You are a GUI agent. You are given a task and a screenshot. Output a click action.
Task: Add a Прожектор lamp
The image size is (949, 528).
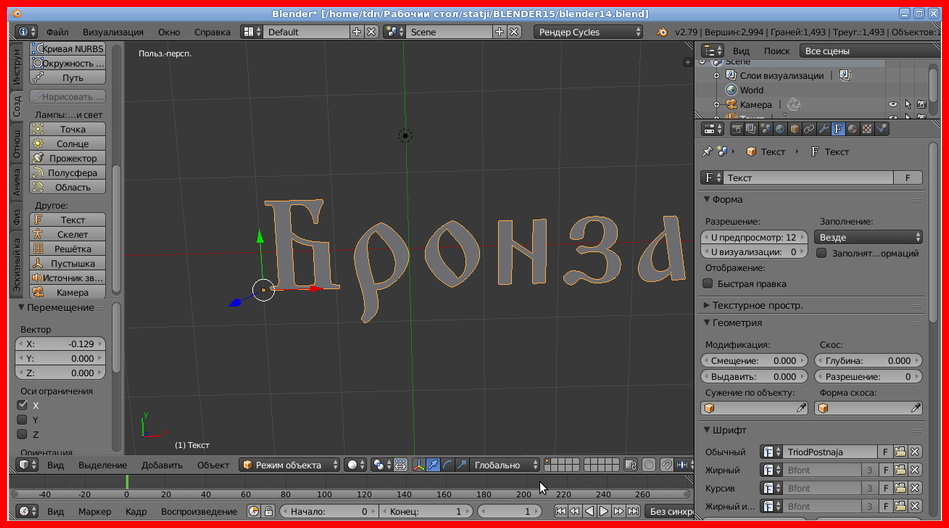(67, 158)
